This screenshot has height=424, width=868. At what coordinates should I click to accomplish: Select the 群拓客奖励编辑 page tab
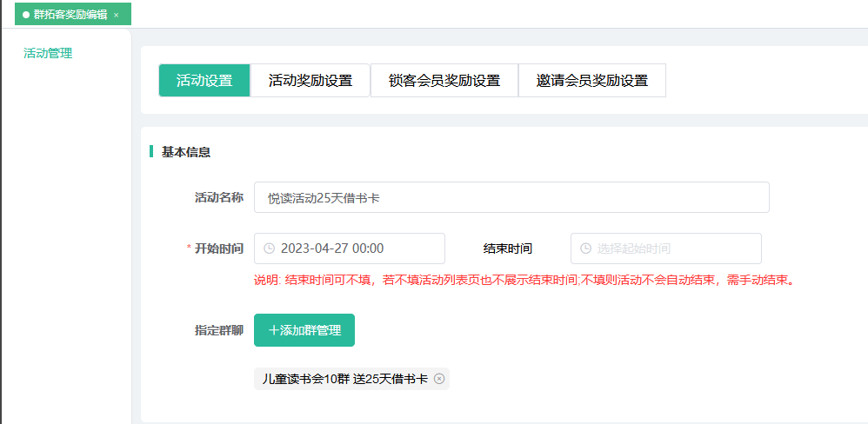[x=70, y=15]
